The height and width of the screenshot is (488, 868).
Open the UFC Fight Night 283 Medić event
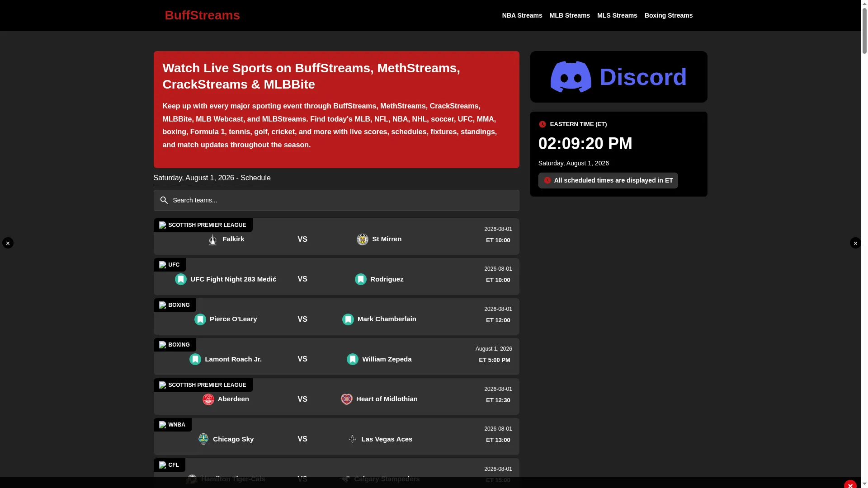(x=336, y=277)
